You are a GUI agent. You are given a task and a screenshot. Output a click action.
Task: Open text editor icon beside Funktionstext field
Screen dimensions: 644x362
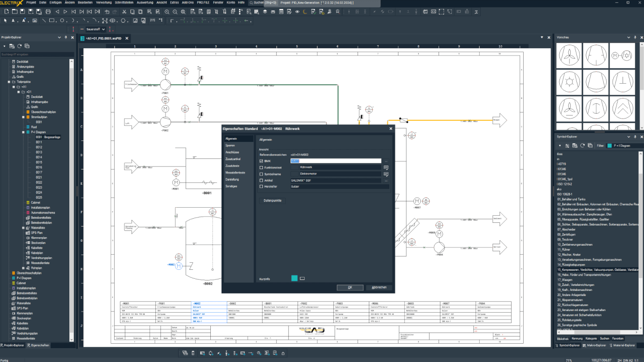[386, 167]
